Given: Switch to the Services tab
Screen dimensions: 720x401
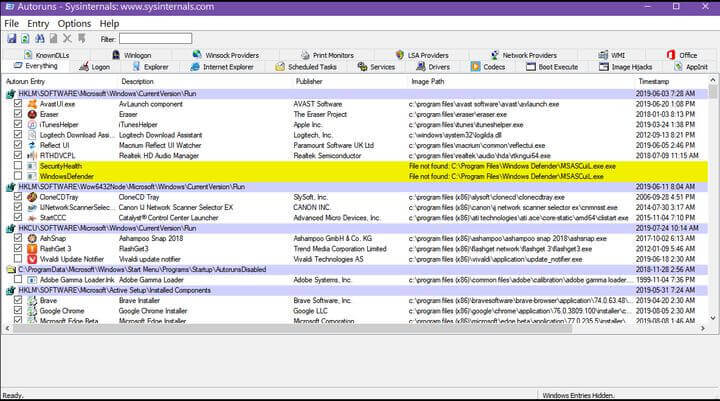Looking at the screenshot, I should point(377,67).
